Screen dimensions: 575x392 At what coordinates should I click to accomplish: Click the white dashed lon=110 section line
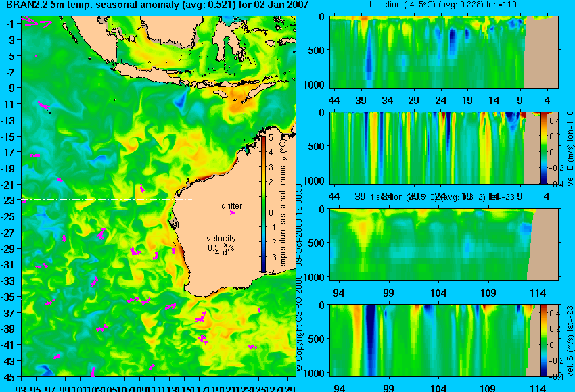point(147,196)
